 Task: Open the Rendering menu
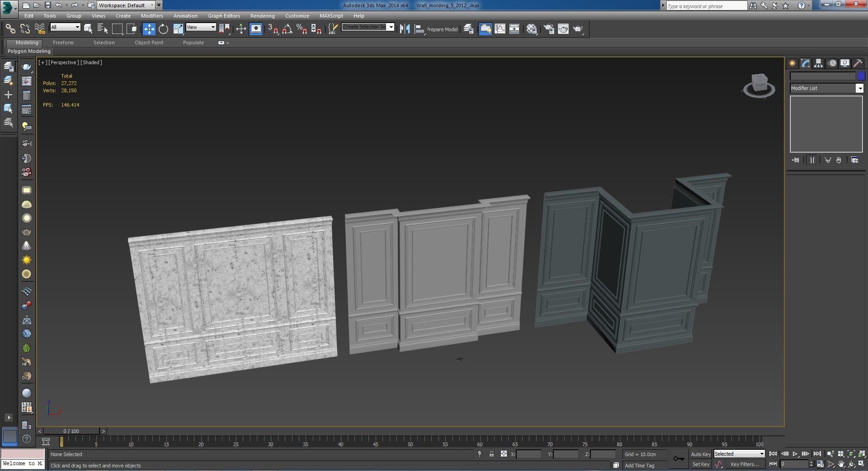tap(262, 16)
